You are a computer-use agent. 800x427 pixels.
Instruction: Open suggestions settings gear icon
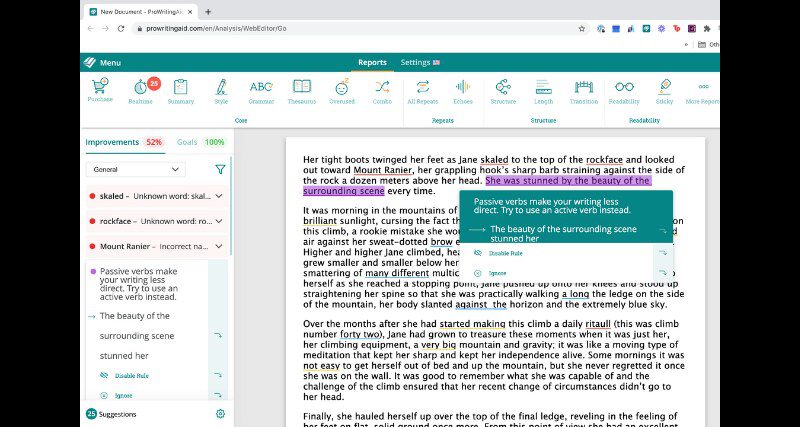220,414
